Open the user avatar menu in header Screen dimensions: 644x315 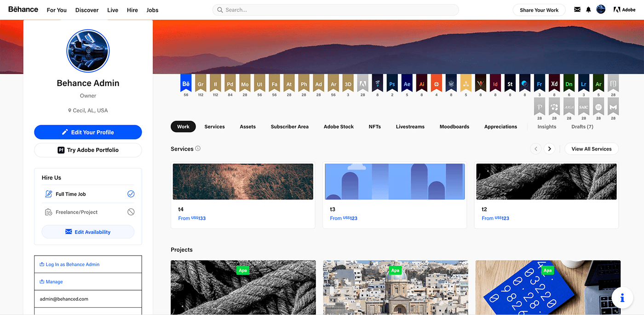601,10
